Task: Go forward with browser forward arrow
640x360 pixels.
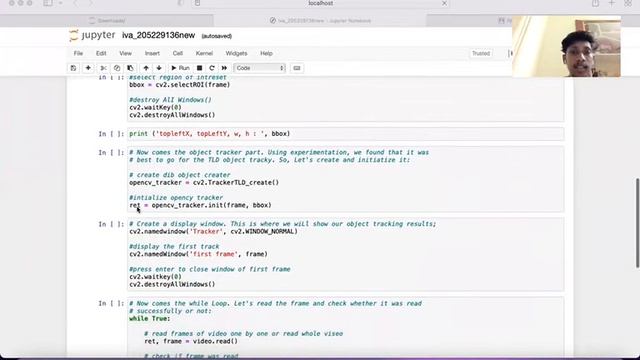Action: tap(90, 3)
